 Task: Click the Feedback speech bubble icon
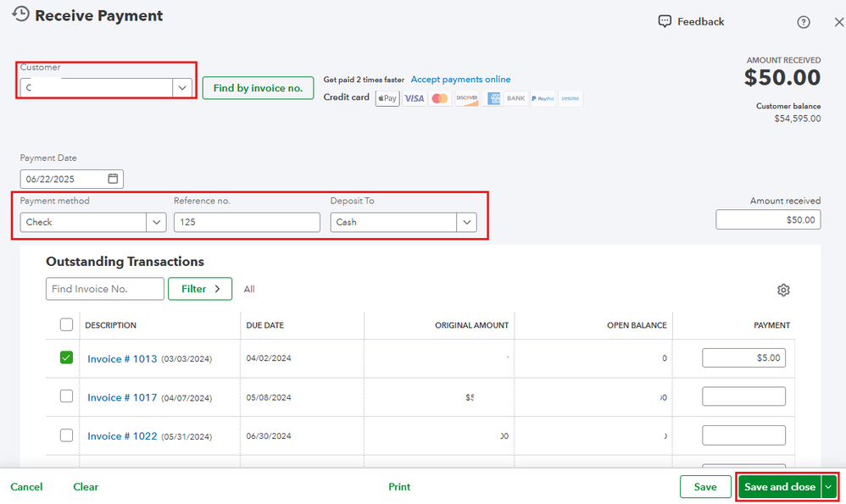pos(665,21)
